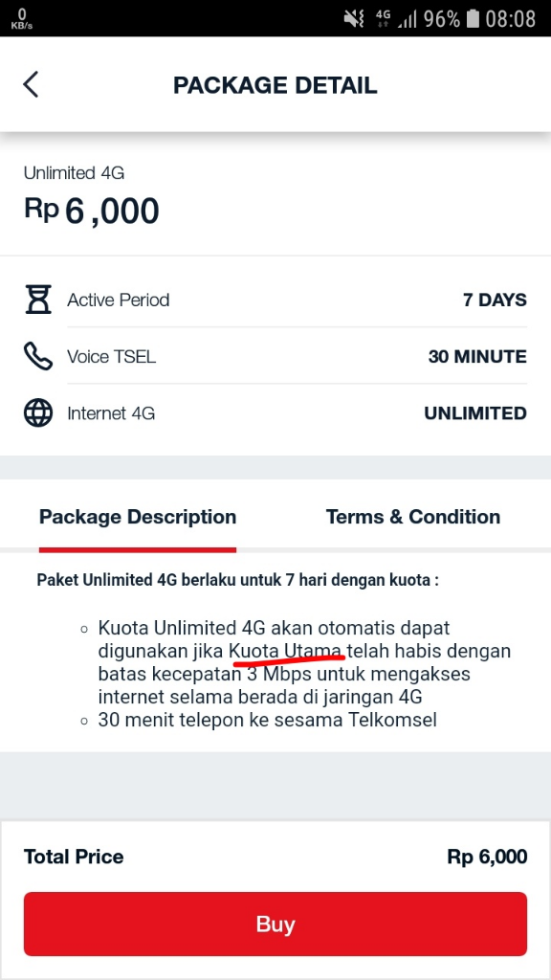Open the Package Description tab
Screen dimensions: 551x980
[x=137, y=517]
